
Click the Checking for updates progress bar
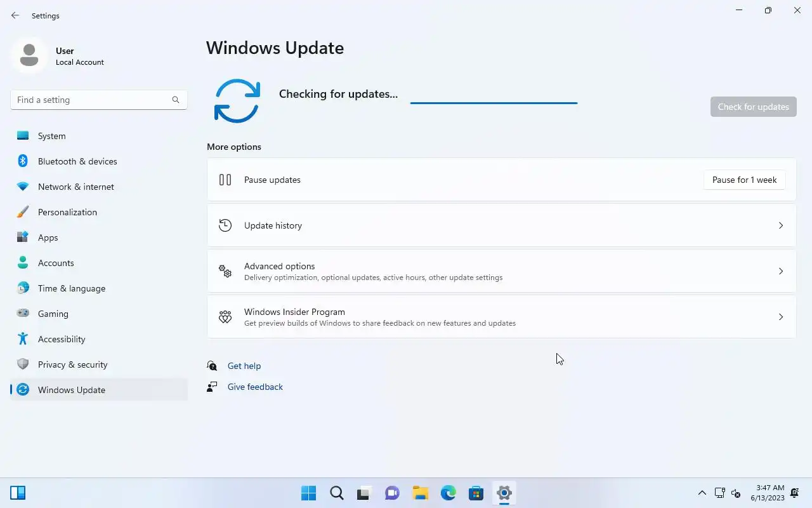click(x=494, y=102)
